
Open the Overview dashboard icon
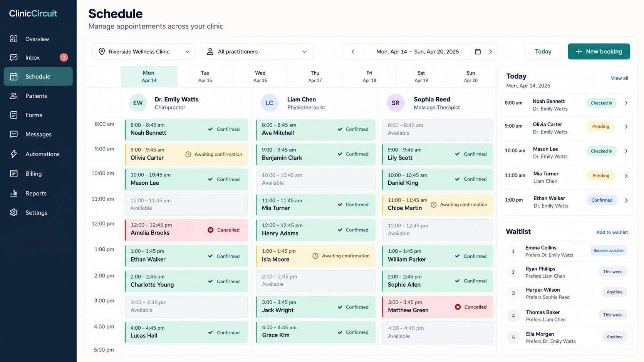(14, 39)
